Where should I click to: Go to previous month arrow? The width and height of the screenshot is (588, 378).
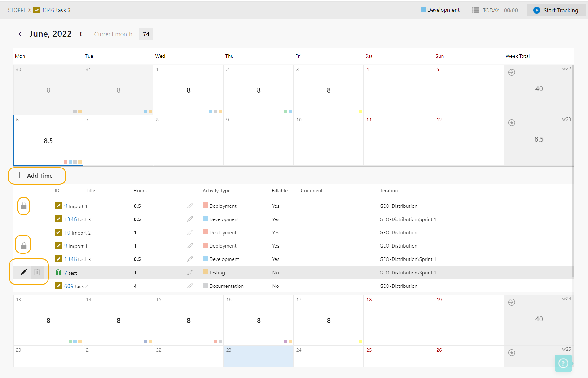[20, 34]
